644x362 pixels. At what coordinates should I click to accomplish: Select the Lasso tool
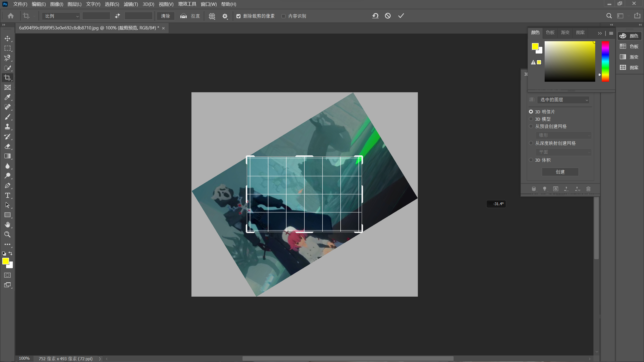tap(7, 58)
